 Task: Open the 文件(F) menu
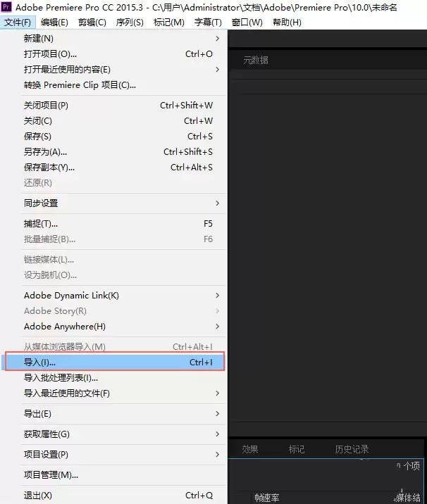(18, 23)
